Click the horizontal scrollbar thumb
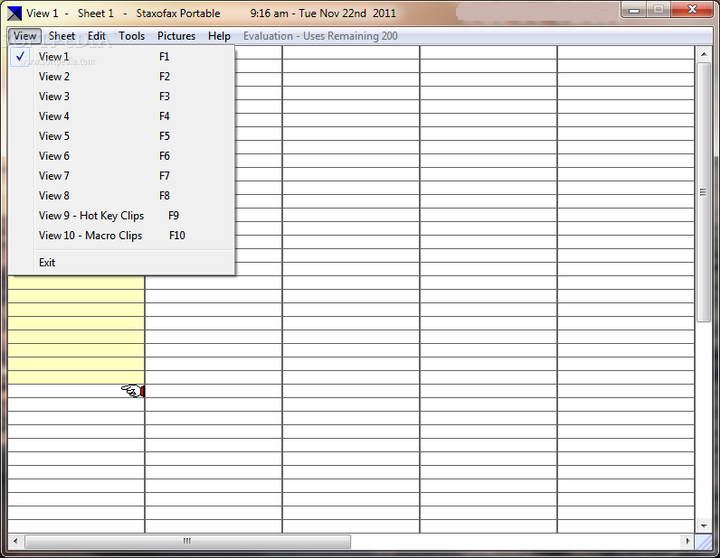This screenshot has height=558, width=720. coord(187,541)
